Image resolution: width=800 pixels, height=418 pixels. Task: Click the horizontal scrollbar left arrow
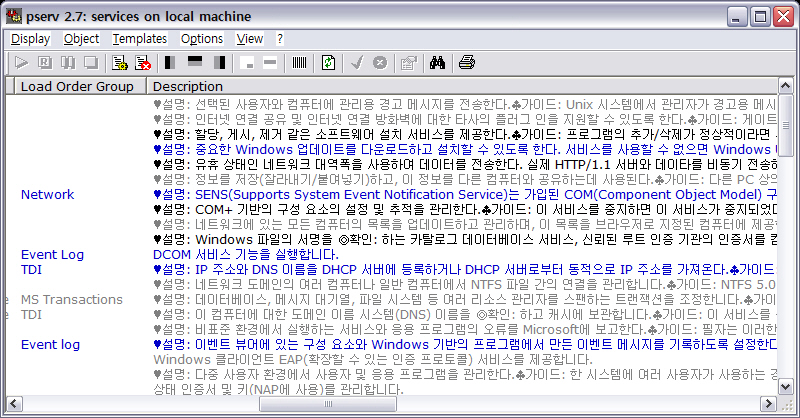tap(14, 404)
